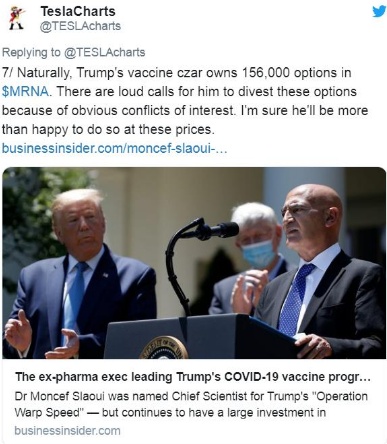The height and width of the screenshot is (444, 387).
Task: Click the '156,000 options' phrase in tweet
Action: 286,73
